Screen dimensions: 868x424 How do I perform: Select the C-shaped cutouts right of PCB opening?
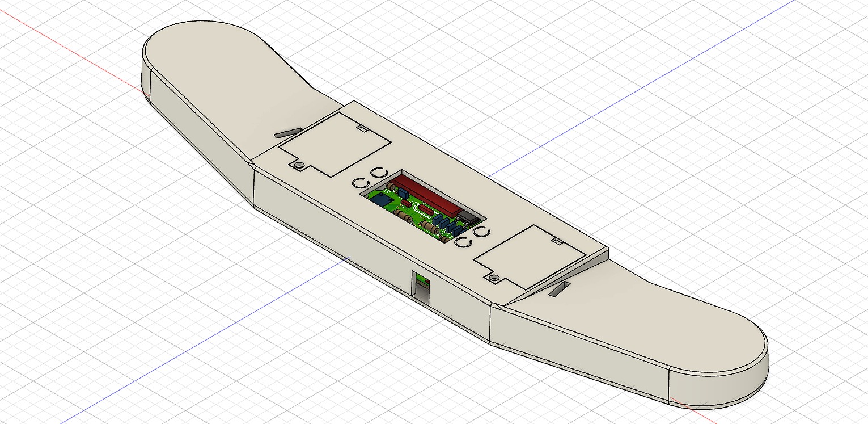[x=472, y=237]
